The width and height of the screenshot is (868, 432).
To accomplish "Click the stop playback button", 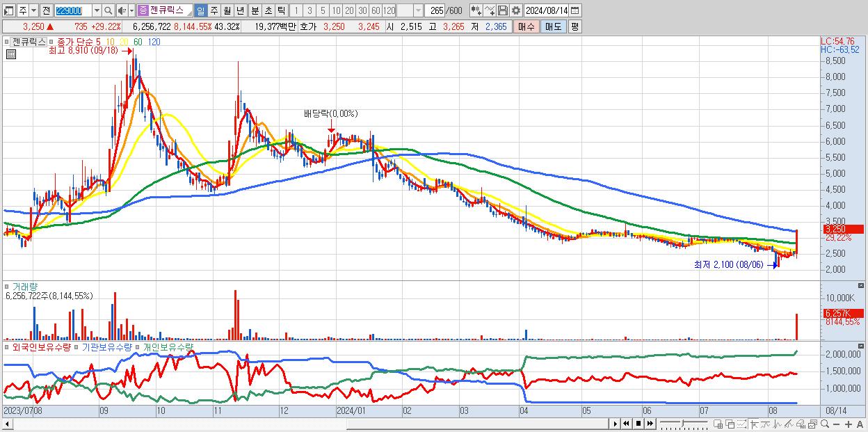I will [638, 424].
